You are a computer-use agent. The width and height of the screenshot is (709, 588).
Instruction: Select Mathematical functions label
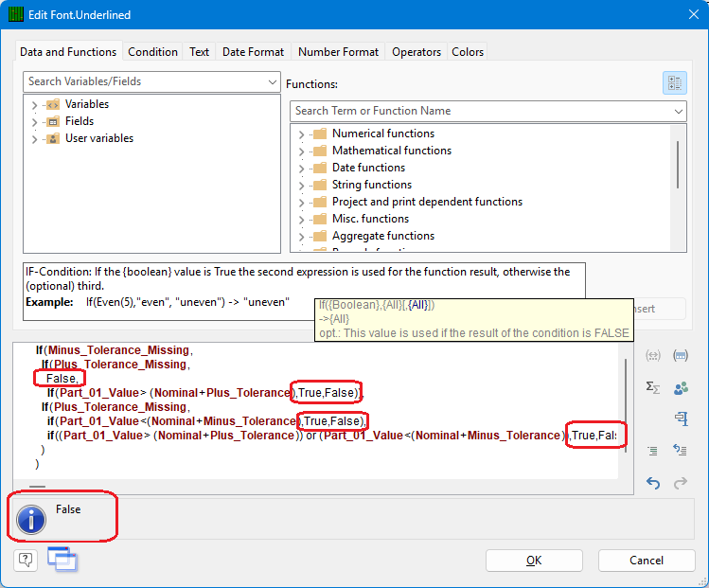(x=392, y=151)
